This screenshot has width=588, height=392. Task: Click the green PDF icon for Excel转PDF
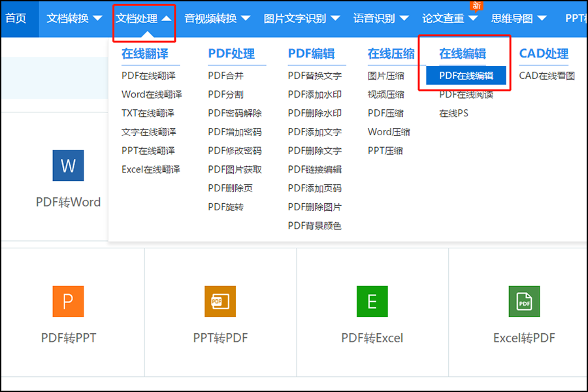[x=524, y=301]
